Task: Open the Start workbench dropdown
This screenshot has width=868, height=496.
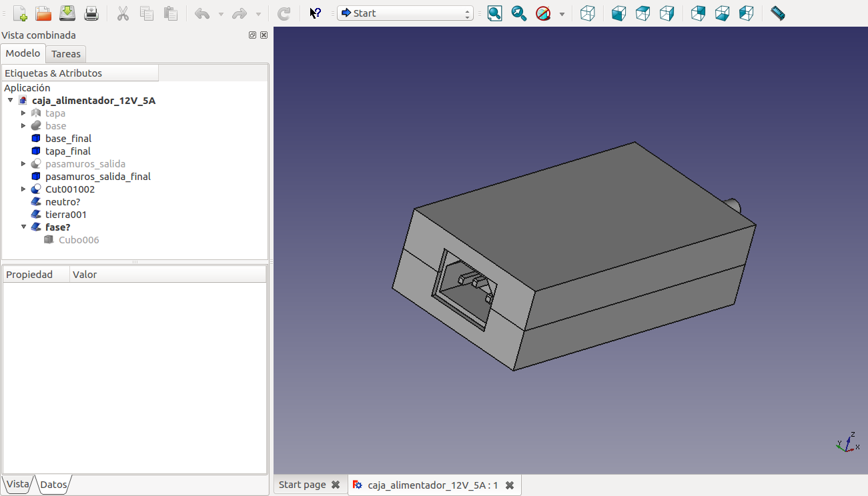Action: click(x=405, y=13)
